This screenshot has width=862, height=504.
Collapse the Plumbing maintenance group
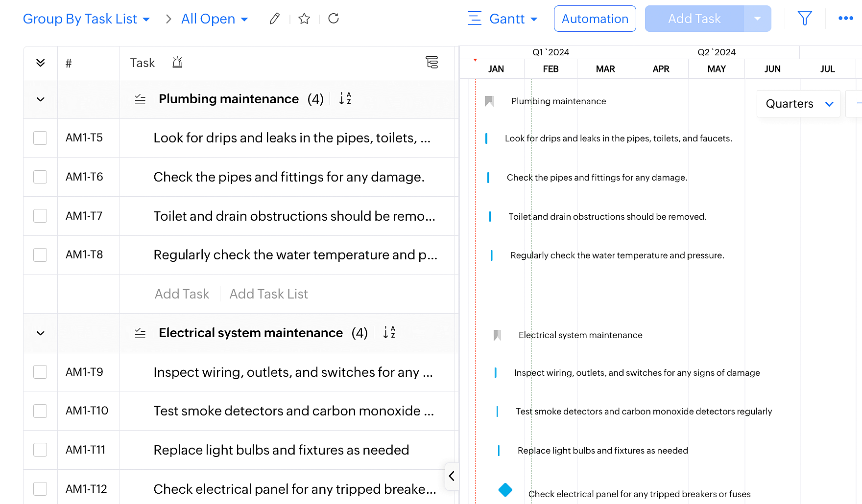click(x=41, y=99)
